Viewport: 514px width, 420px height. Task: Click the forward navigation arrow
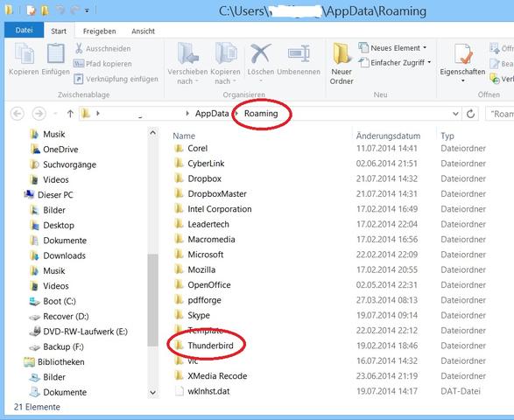coord(39,114)
